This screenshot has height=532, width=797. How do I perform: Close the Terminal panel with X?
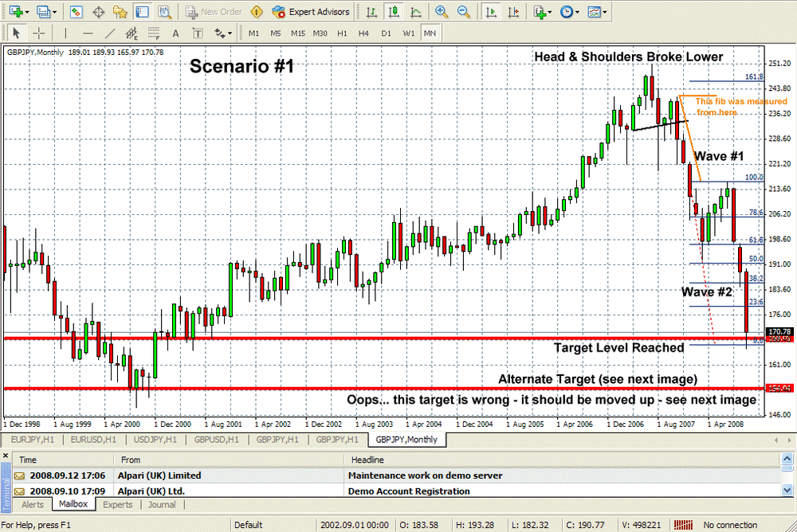coord(6,456)
